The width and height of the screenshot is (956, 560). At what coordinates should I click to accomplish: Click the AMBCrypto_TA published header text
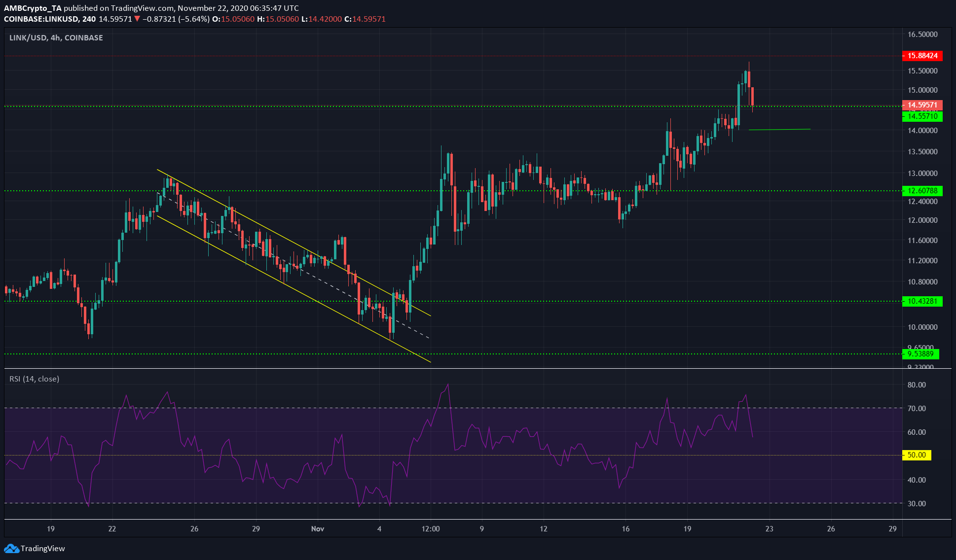click(x=151, y=8)
